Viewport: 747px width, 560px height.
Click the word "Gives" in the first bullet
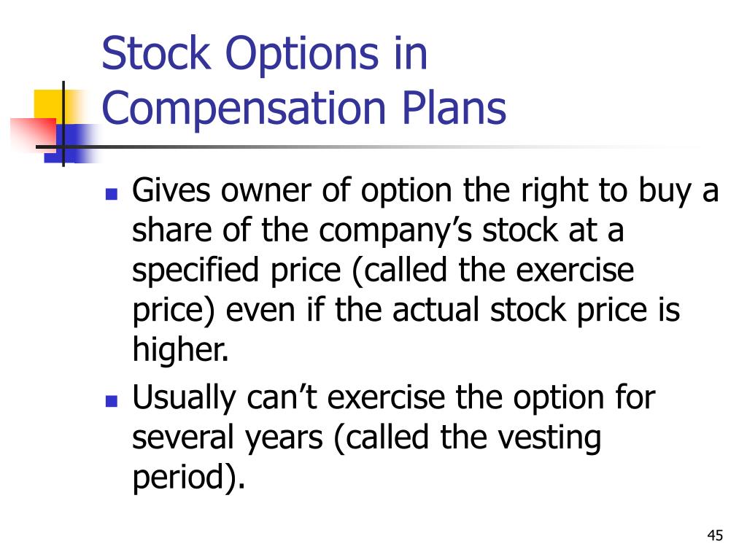click(x=171, y=190)
